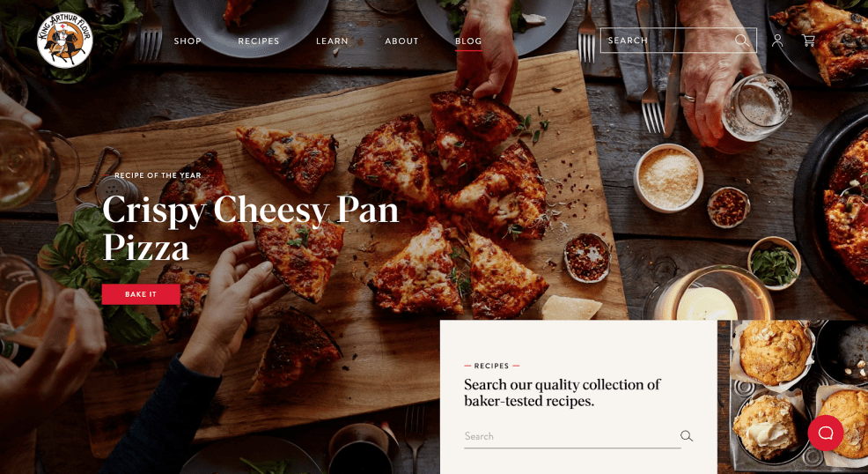Focus the header Search input field
The image size is (868, 474).
pyautogui.click(x=678, y=41)
